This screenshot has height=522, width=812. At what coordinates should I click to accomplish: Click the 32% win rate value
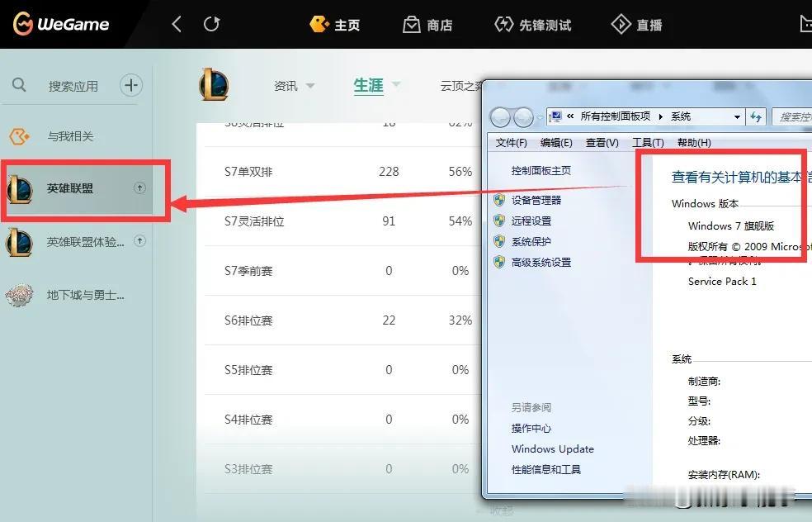pyautogui.click(x=460, y=320)
